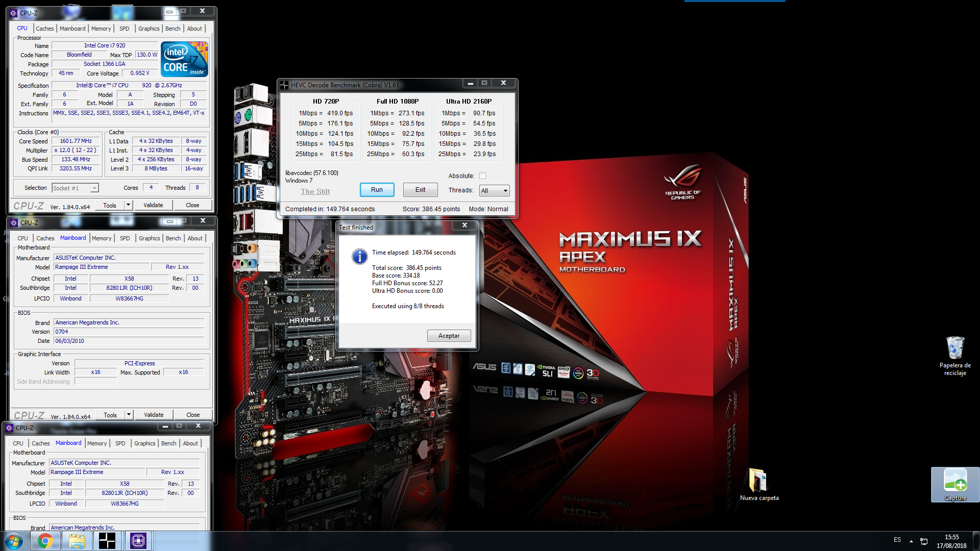Screen dimensions: 980x551
Task: Open Graphics tab in top CPU-Z window
Action: pos(149,29)
